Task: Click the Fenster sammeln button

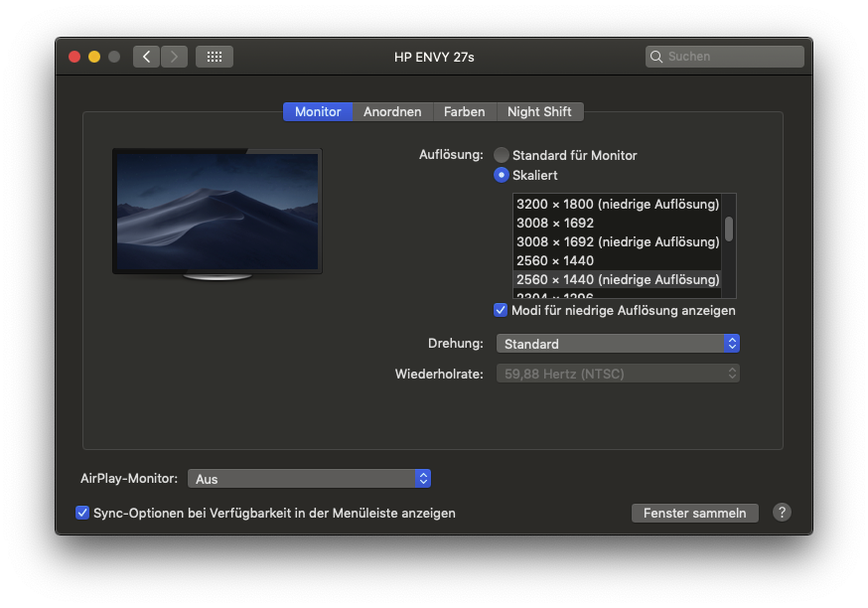Action: pyautogui.click(x=695, y=514)
